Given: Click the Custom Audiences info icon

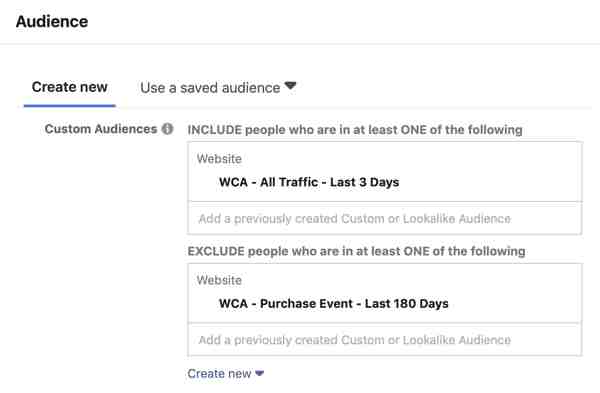Looking at the screenshot, I should pyautogui.click(x=167, y=129).
